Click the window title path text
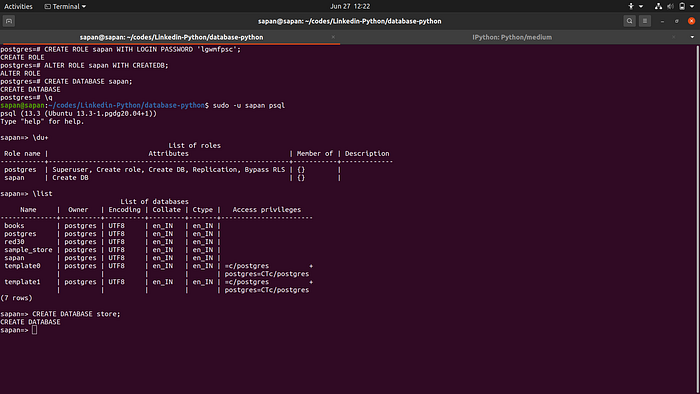This screenshot has height=394, width=700. [x=350, y=21]
